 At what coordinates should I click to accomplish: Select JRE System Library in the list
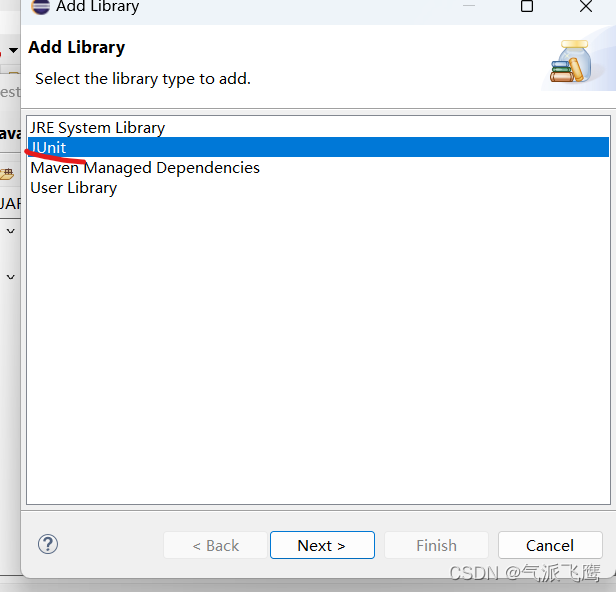[318, 128]
